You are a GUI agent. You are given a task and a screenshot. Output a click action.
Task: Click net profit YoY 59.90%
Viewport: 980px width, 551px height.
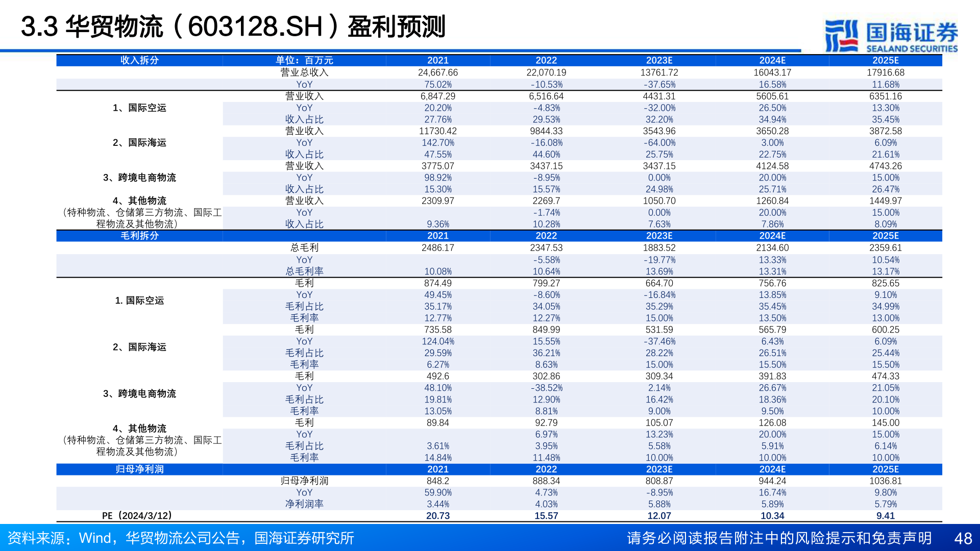point(438,492)
